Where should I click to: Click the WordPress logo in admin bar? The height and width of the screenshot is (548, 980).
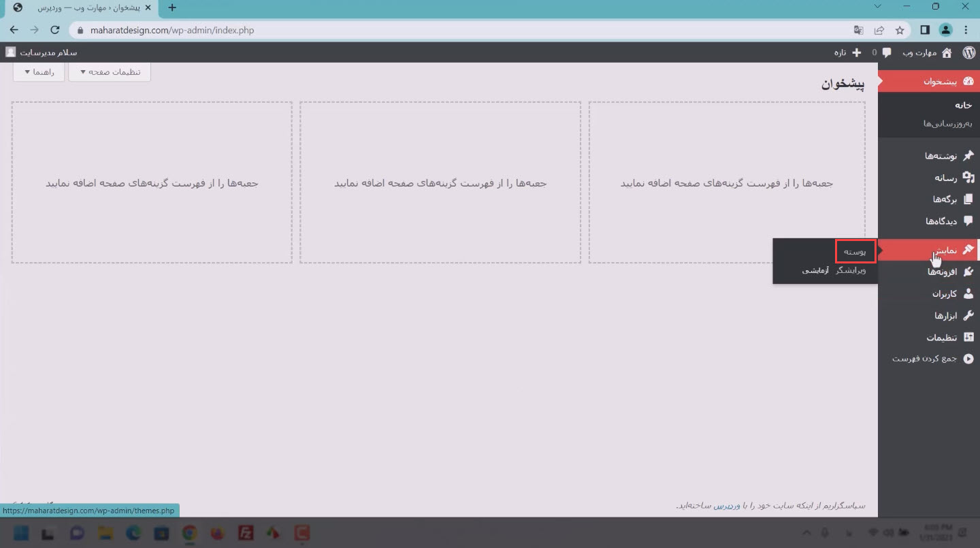968,52
